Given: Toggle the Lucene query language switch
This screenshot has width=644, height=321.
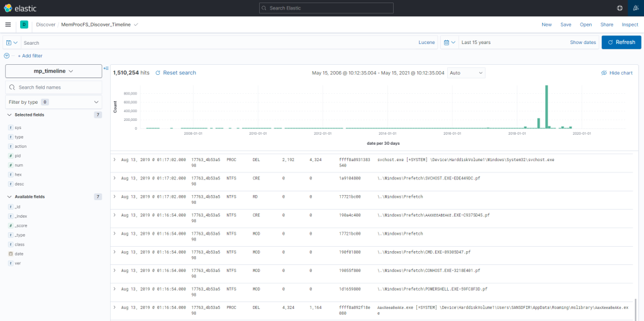Looking at the screenshot, I should 426,43.
